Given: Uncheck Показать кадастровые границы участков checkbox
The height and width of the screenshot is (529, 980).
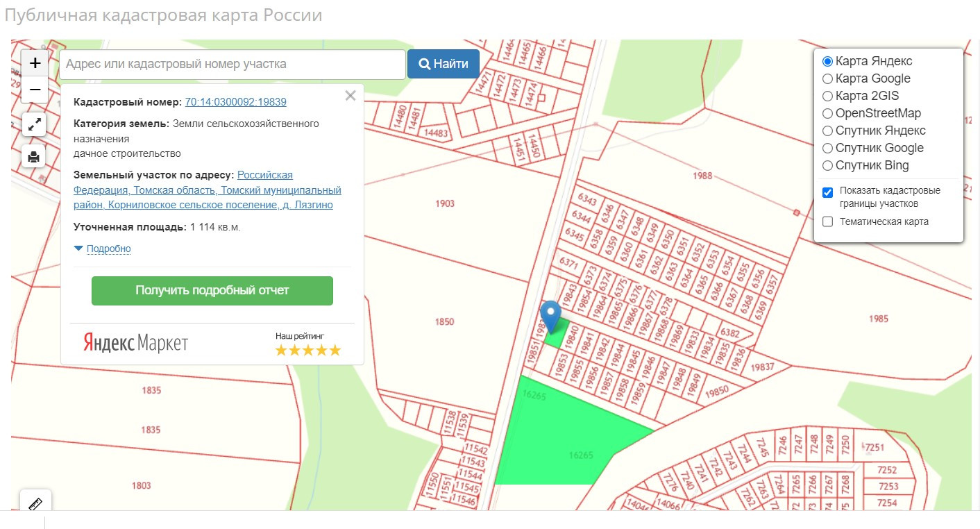Looking at the screenshot, I should [x=827, y=192].
